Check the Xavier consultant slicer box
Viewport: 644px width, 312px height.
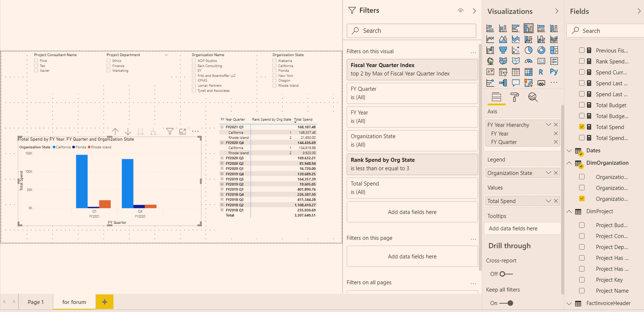pyautogui.click(x=36, y=70)
